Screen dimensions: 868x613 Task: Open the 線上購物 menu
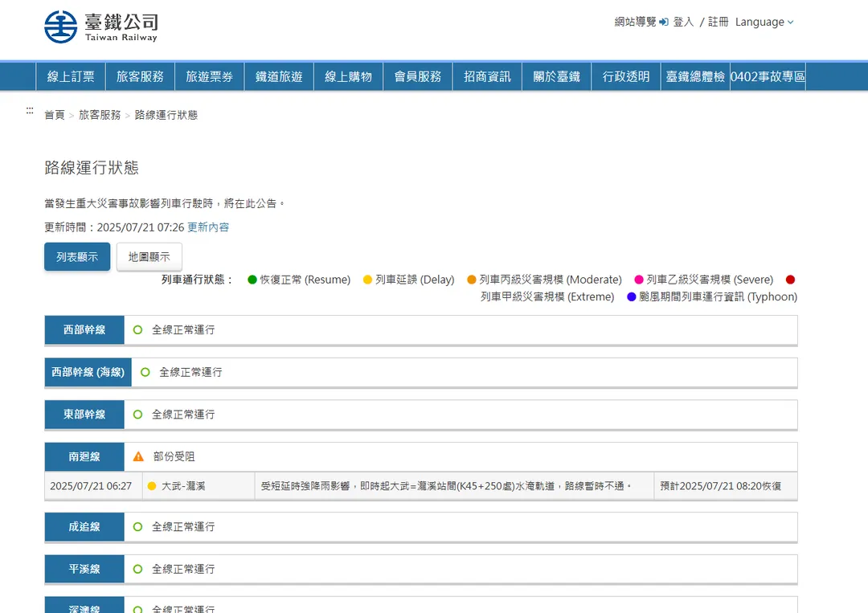click(348, 76)
